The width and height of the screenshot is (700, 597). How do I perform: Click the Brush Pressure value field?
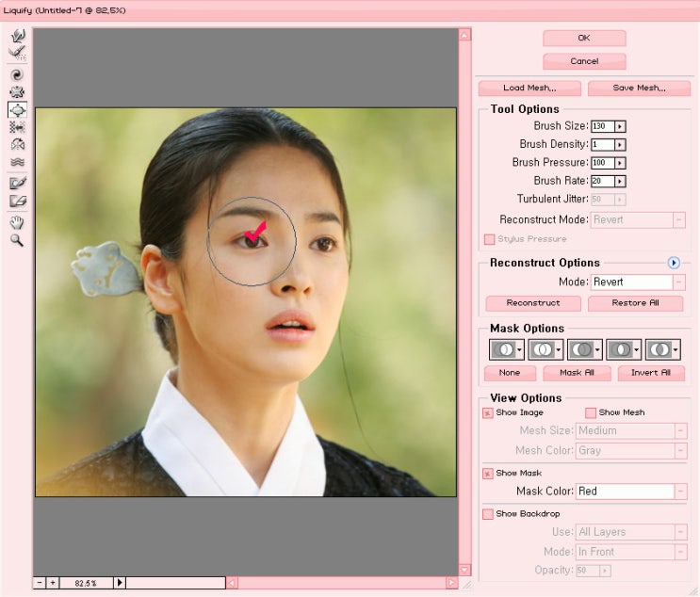point(602,163)
